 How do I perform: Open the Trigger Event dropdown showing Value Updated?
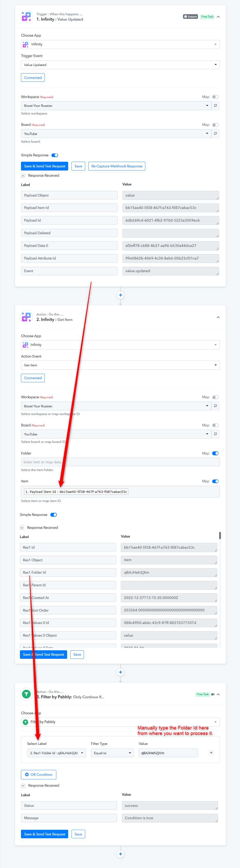click(120, 65)
